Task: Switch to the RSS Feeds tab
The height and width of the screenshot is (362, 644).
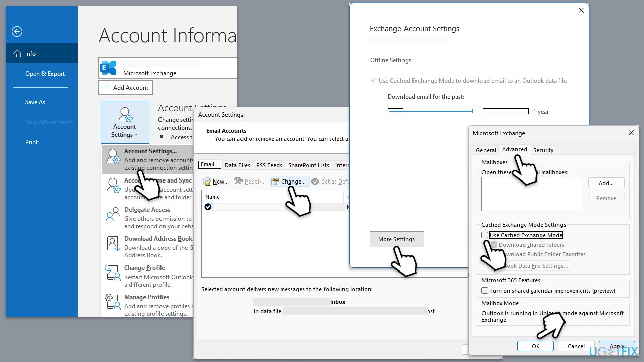Action: (x=269, y=165)
